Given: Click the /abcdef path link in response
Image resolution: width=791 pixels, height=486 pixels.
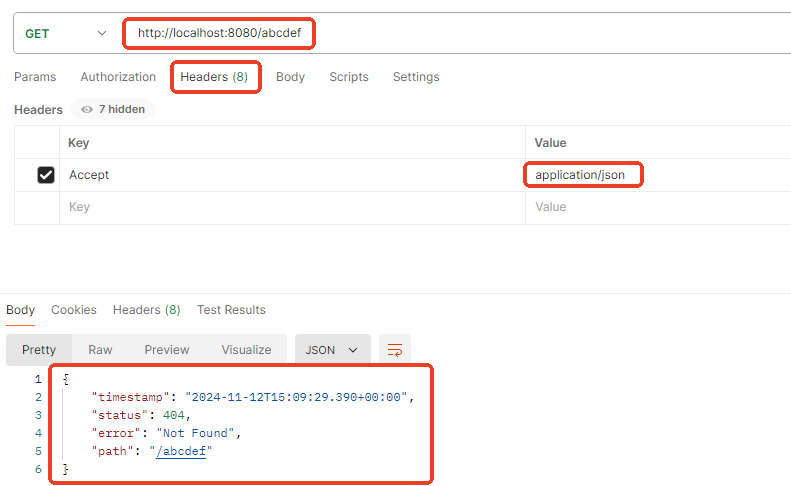Looking at the screenshot, I should pos(181,451).
